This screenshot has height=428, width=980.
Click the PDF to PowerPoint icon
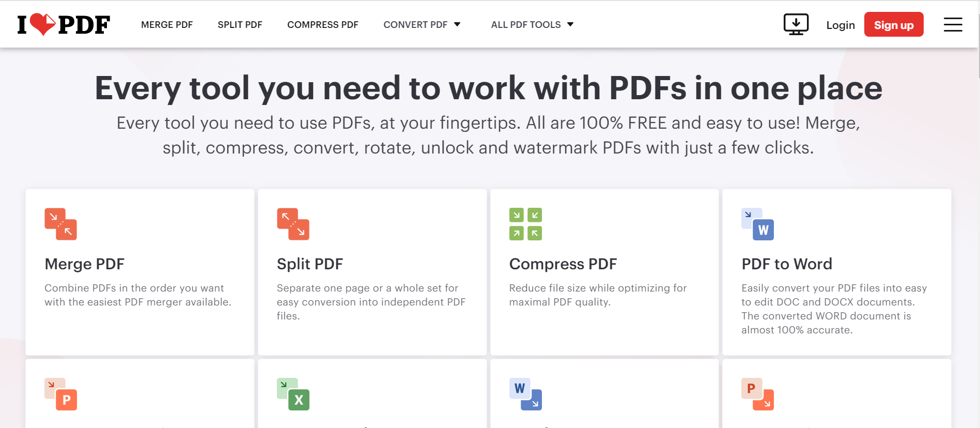[x=60, y=394]
